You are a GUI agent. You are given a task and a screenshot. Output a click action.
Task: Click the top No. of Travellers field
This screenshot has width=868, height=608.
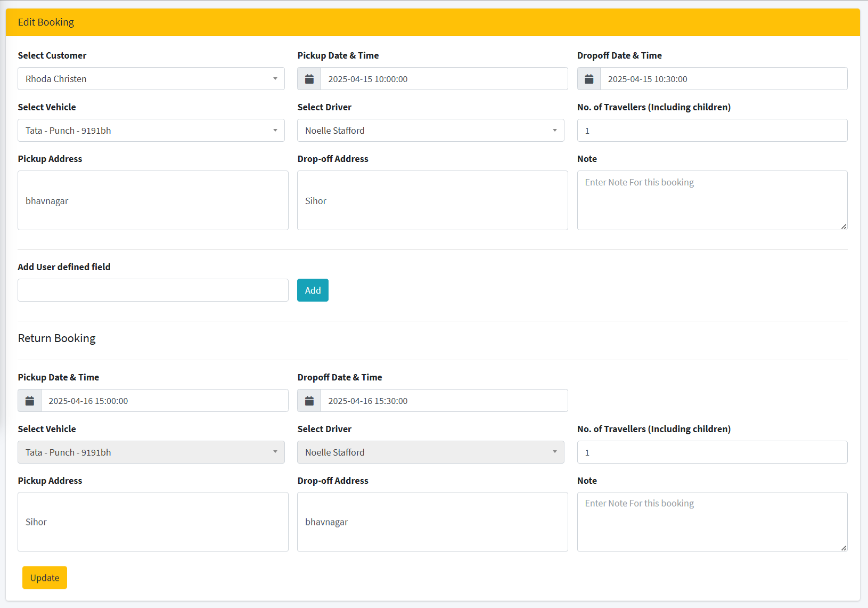click(712, 131)
